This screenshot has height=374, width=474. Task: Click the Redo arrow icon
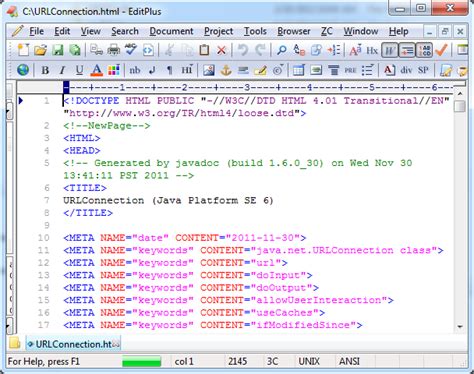click(x=260, y=50)
